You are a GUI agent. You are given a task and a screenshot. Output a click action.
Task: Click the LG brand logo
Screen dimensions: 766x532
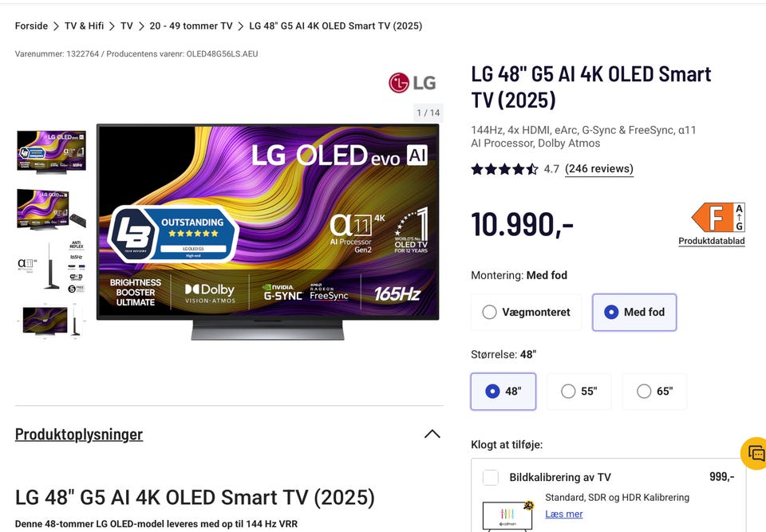[413, 83]
